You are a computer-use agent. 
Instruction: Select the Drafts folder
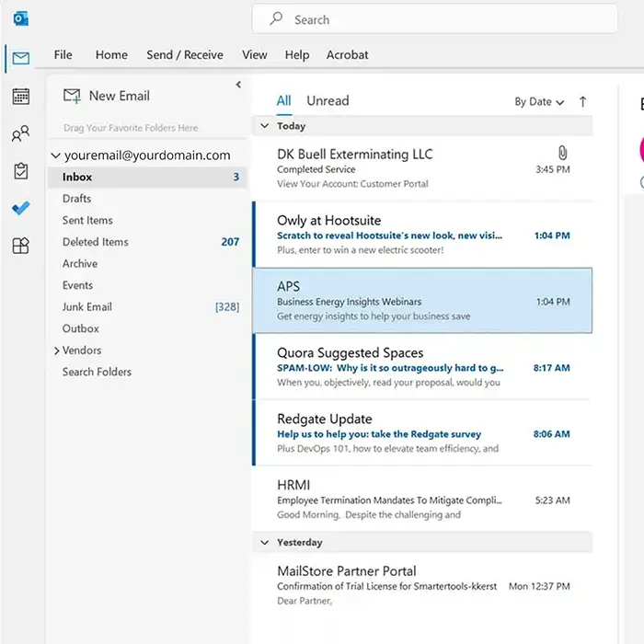147,199
